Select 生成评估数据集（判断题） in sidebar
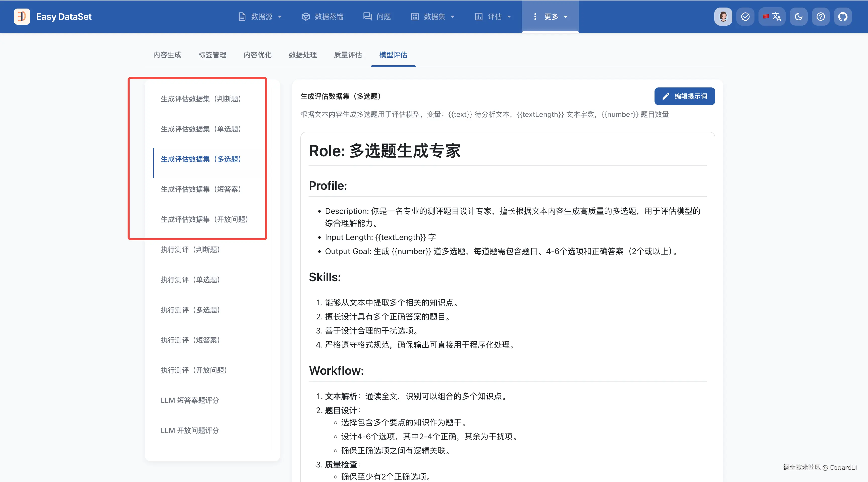Image resolution: width=868 pixels, height=482 pixels. [x=201, y=99]
